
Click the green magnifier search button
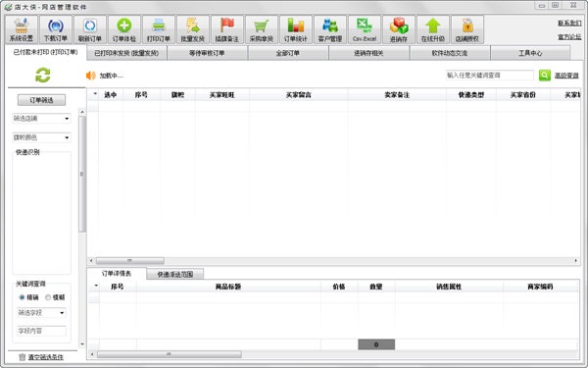point(545,76)
